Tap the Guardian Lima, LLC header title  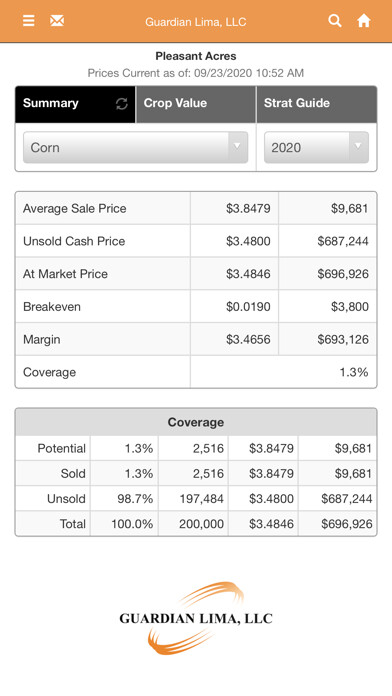196,22
